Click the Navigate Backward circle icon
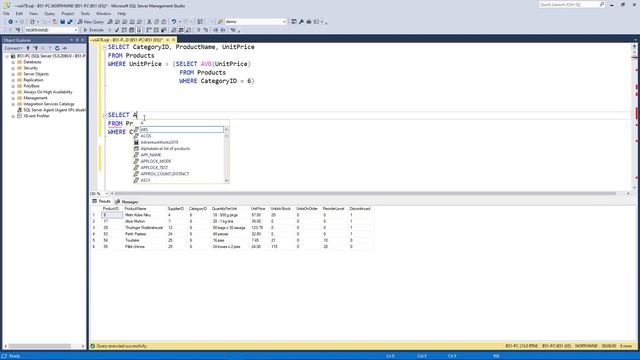 (11, 22)
